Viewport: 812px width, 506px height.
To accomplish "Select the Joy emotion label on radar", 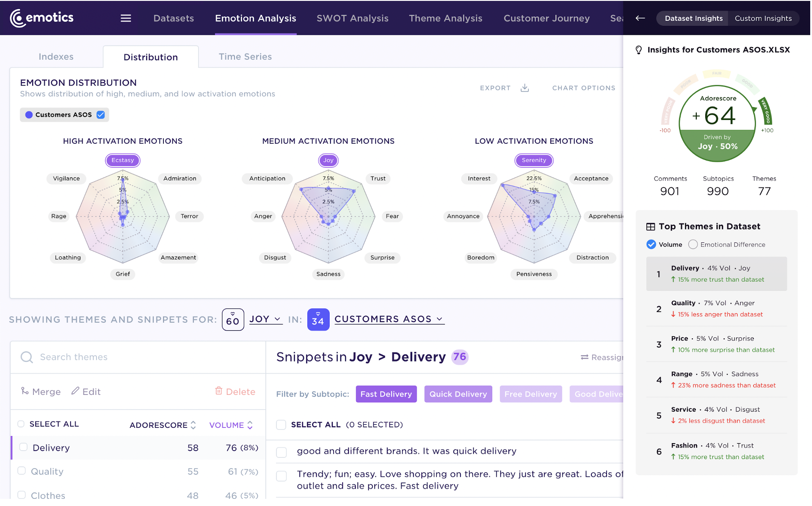I will click(x=328, y=160).
